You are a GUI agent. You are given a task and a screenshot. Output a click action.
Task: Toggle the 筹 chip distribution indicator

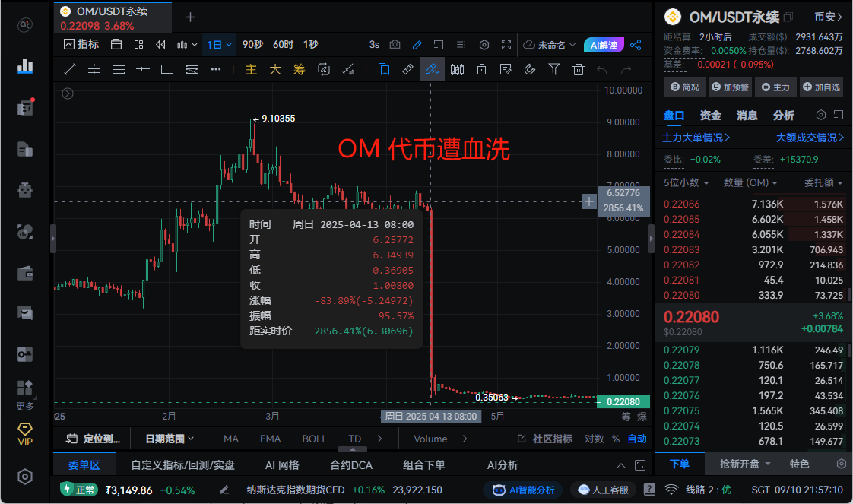point(300,70)
